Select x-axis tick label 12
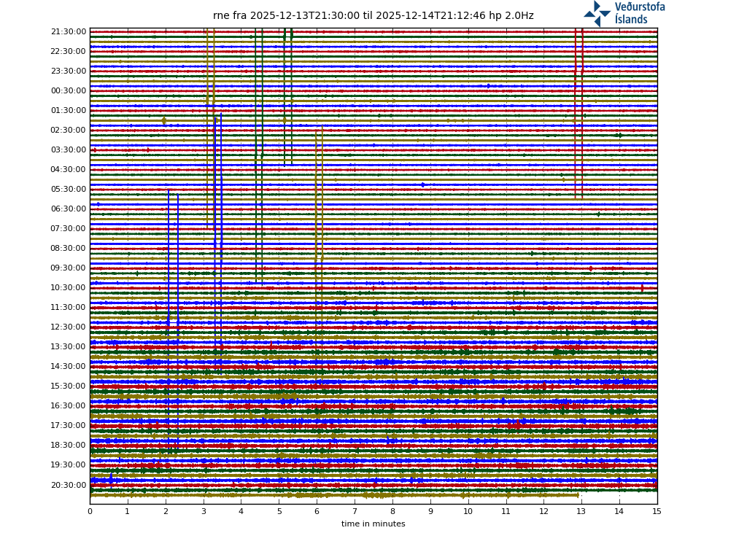747x560 pixels. tap(543, 512)
